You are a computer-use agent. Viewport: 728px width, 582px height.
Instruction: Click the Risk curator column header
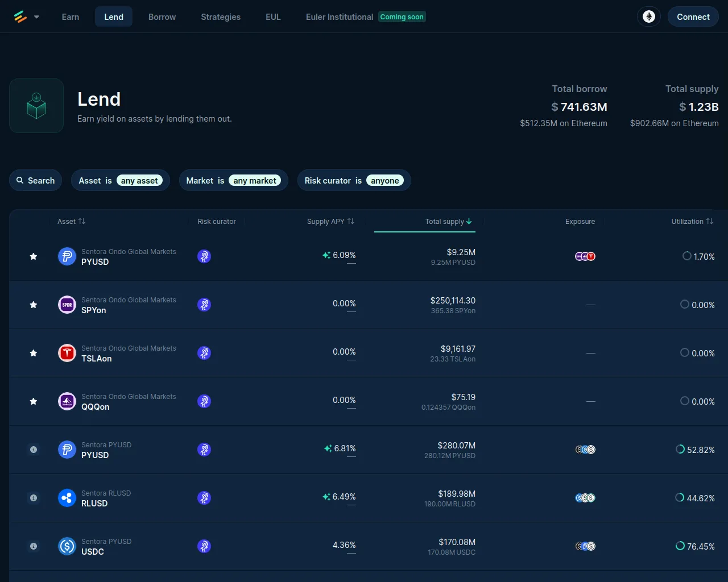217,222
